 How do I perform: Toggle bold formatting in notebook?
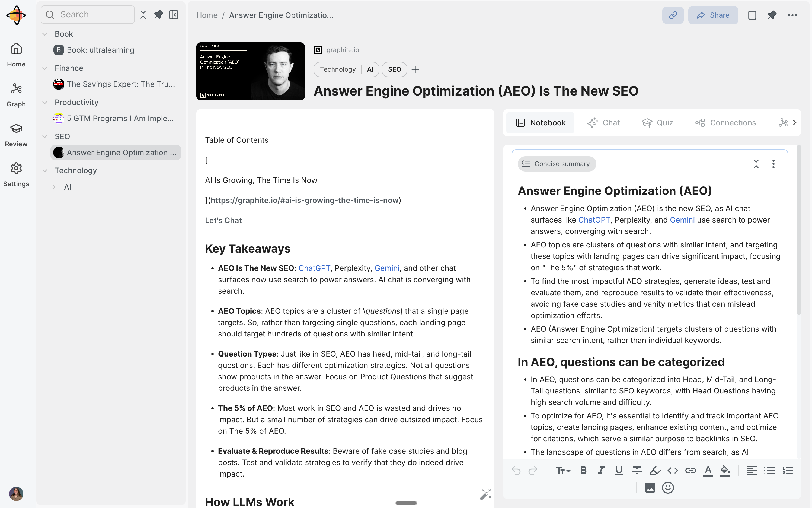pos(583,471)
